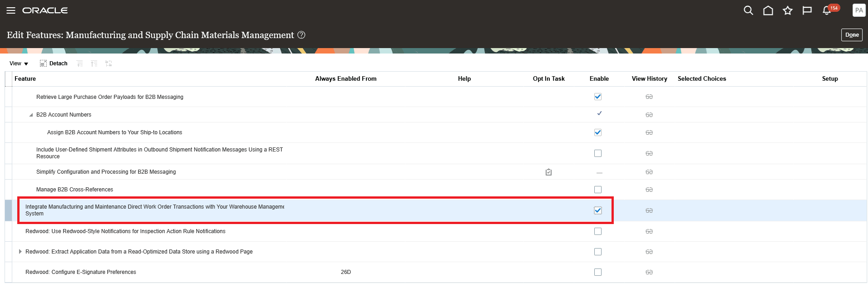Viewport: 868px width, 288px height.
Task: Open the hamburger navigator menu
Action: pyautogui.click(x=11, y=10)
